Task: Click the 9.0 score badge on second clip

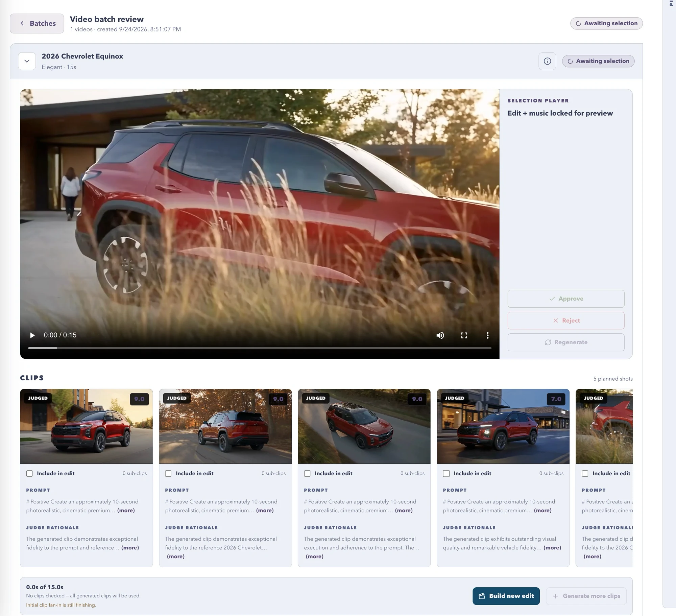Action: [x=278, y=399]
